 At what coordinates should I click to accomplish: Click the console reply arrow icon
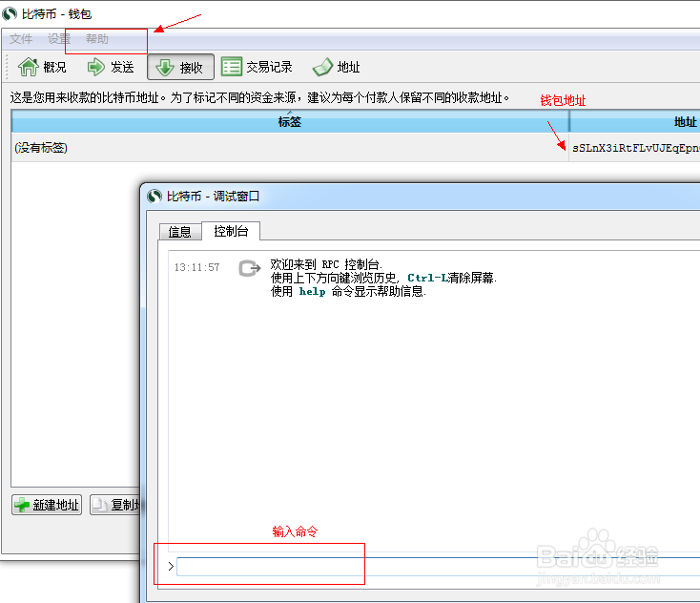[249, 268]
